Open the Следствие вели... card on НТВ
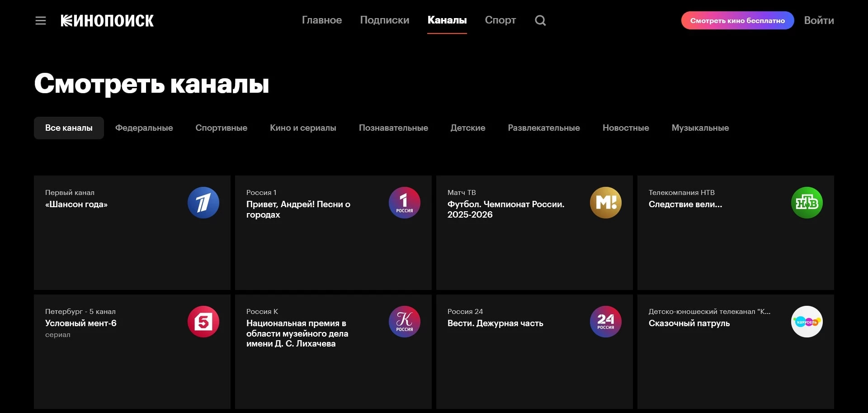This screenshot has width=868, height=413. point(685,204)
